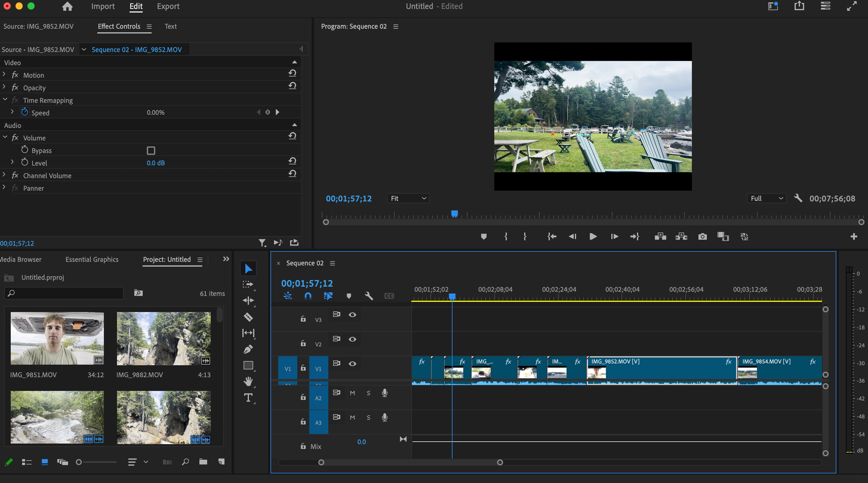
Task: Click the Level value 0.0 dB
Action: tap(156, 163)
